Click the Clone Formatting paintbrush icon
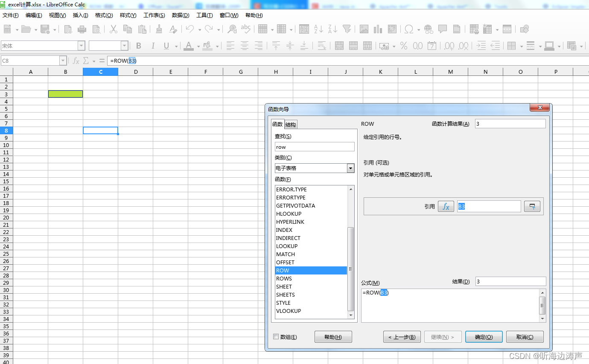Screen dimensions: 589x364 [x=159, y=29]
